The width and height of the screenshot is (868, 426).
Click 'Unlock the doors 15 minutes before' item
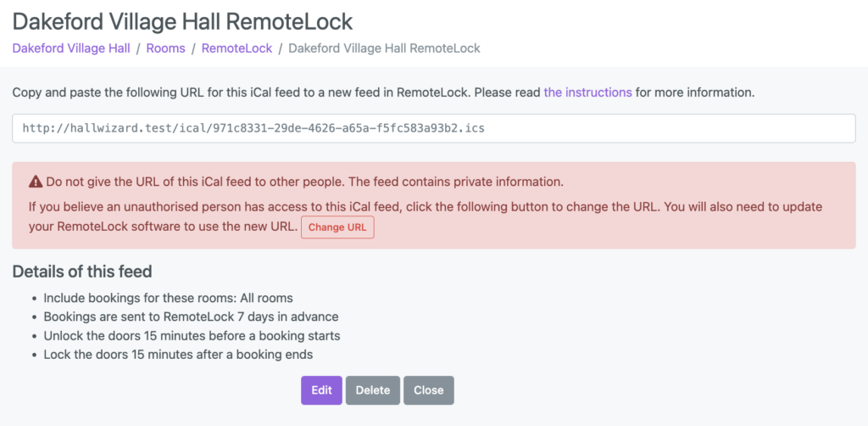pyautogui.click(x=192, y=336)
